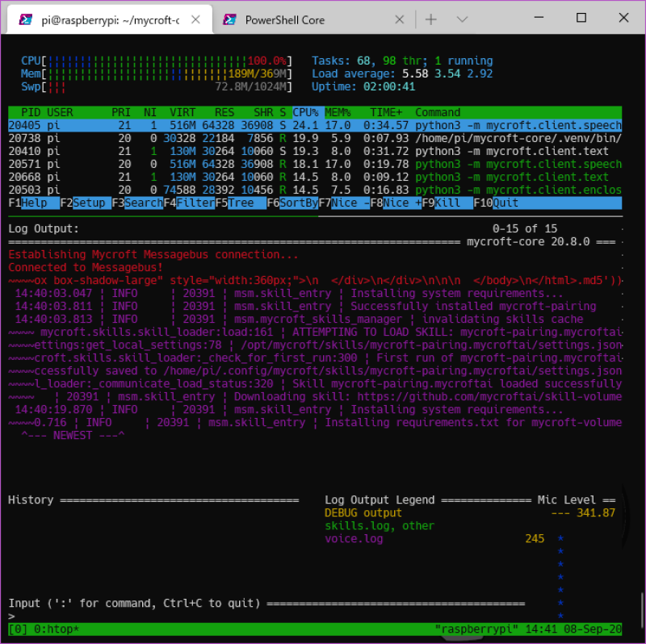Click the 'Installing requirements.txt for mycroft-volume' line
The width and height of the screenshot is (646, 644).
click(315, 422)
